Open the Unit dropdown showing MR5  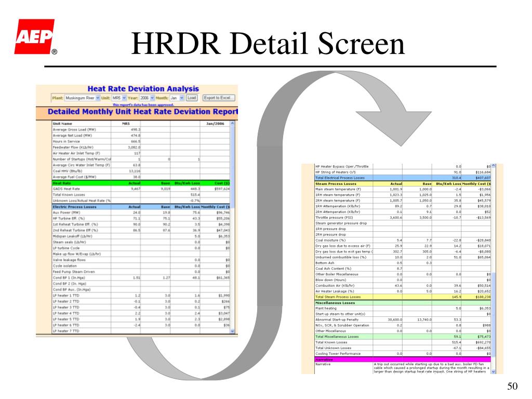click(x=119, y=98)
